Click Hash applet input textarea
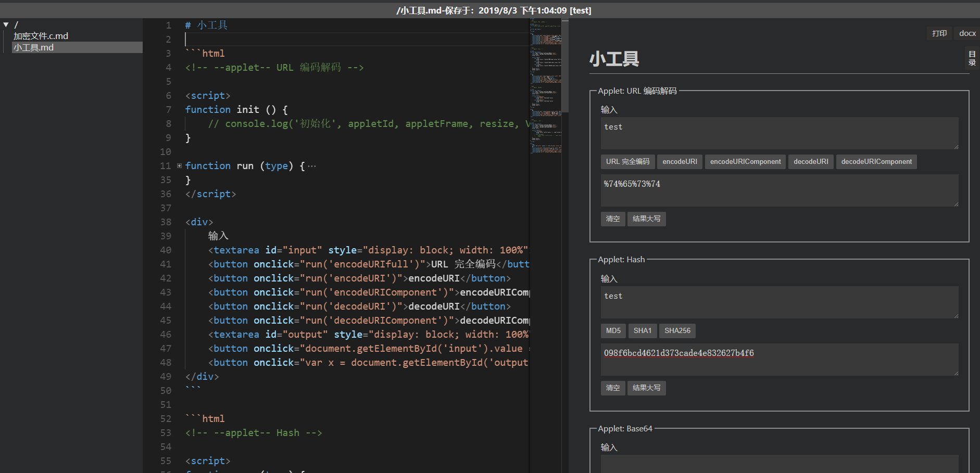 pos(780,302)
